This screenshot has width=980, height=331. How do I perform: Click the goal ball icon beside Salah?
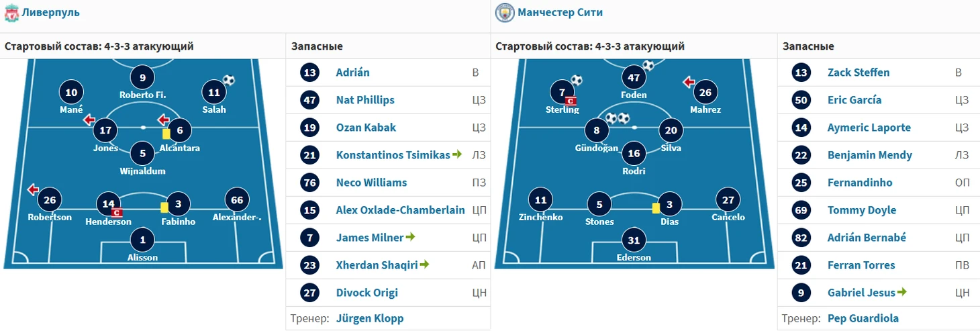point(229,81)
